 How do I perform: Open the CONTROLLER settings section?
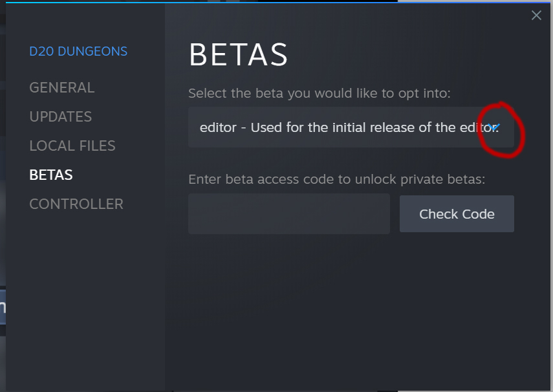tap(76, 204)
